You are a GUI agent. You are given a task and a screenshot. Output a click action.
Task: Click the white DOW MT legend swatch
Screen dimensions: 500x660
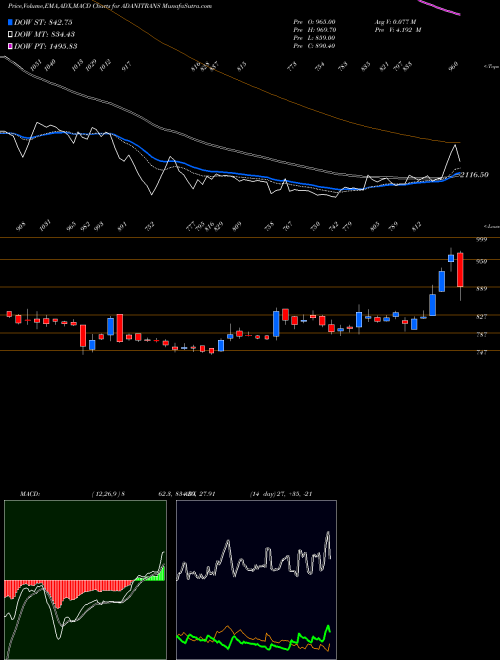point(10,34)
